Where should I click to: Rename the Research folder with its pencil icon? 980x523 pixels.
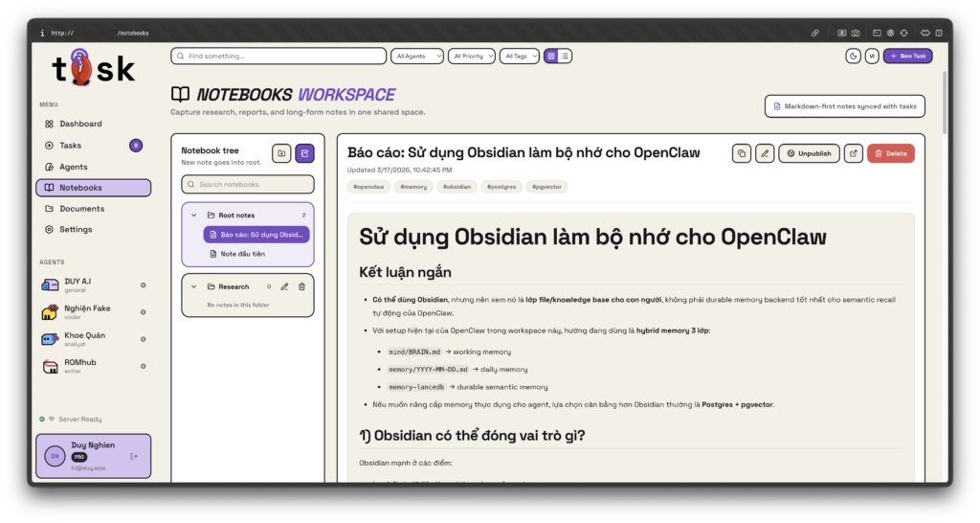(x=284, y=286)
